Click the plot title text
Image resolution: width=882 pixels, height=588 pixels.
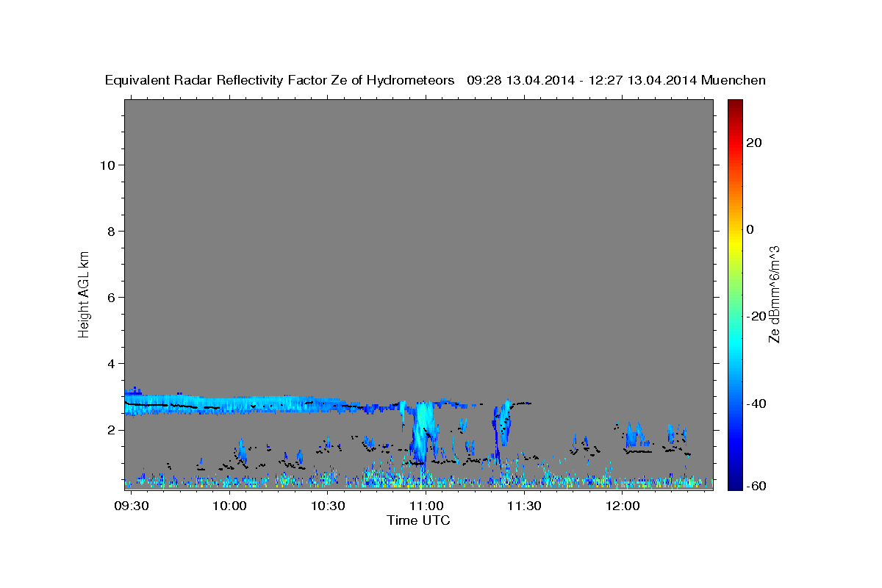(x=436, y=80)
